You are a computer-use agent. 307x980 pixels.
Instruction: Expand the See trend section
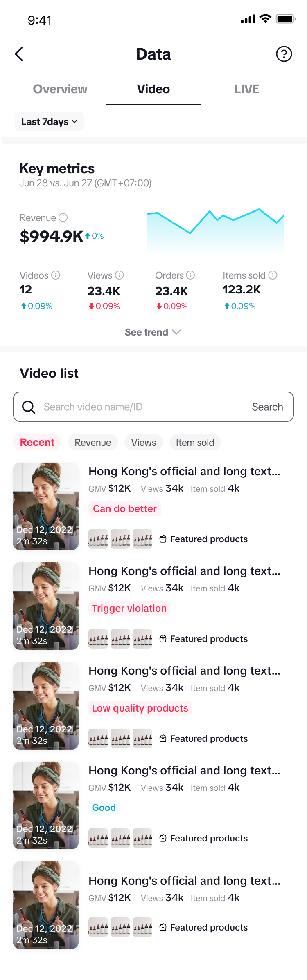click(x=153, y=332)
